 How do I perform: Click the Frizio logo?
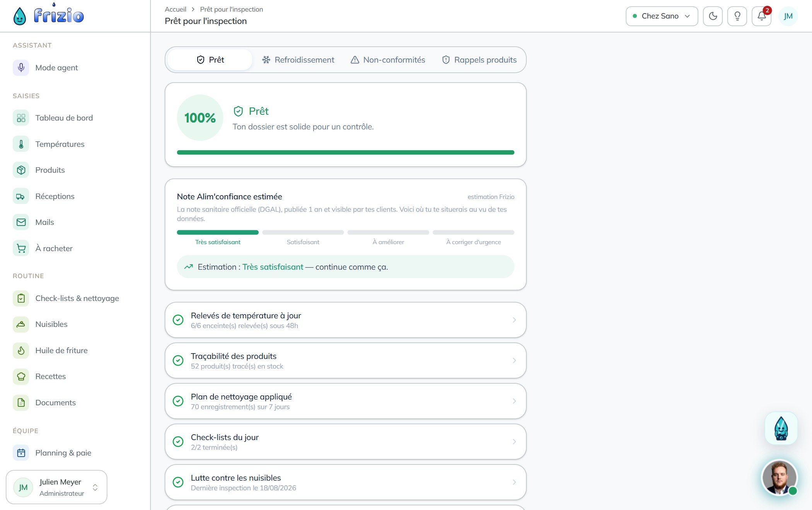(48, 15)
